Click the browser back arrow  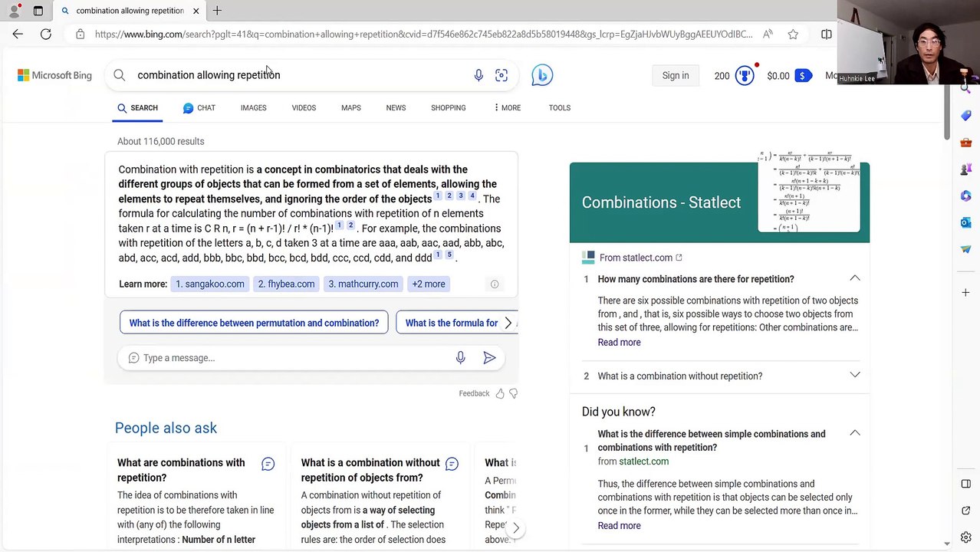pos(18,34)
